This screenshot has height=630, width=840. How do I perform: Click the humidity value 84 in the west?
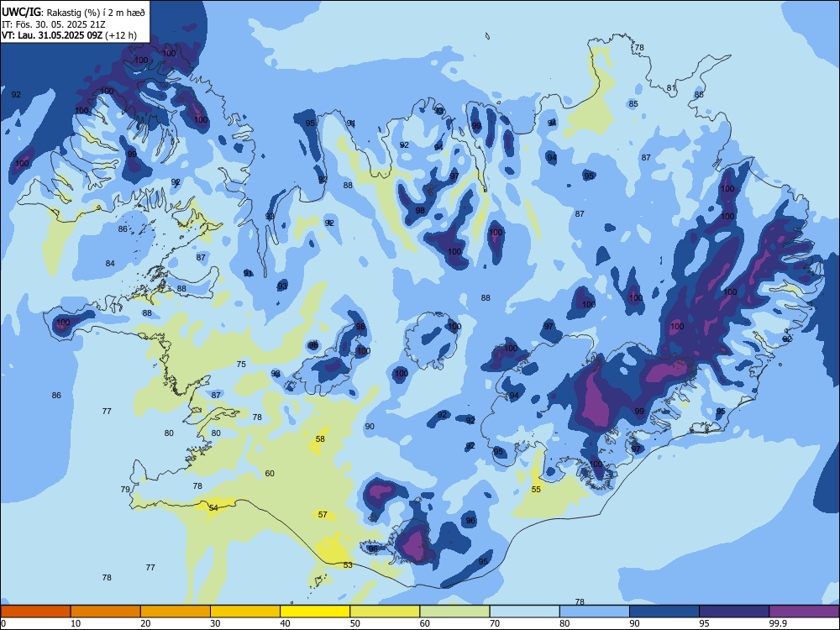point(110,263)
